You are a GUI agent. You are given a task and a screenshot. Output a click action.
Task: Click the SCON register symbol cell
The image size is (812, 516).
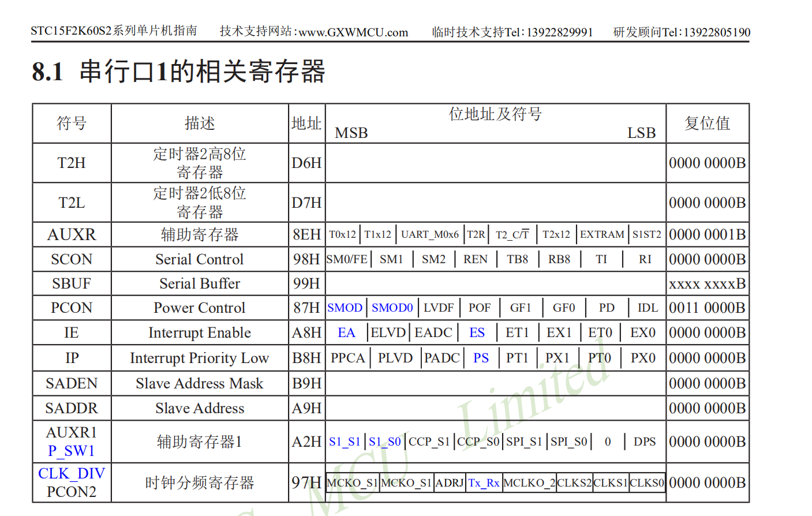coord(72,259)
